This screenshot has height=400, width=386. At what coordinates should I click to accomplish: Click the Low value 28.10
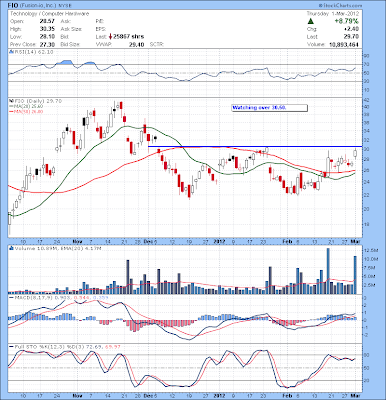[x=48, y=37]
